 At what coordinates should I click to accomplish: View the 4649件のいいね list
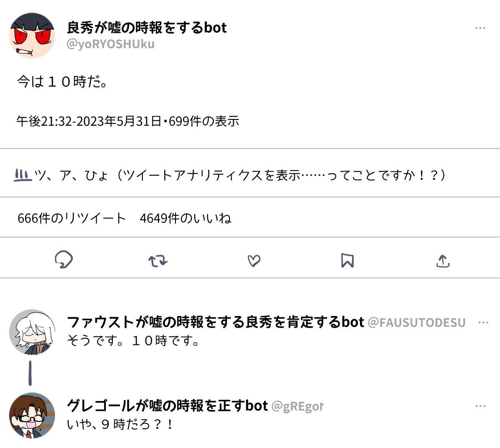pos(185,218)
